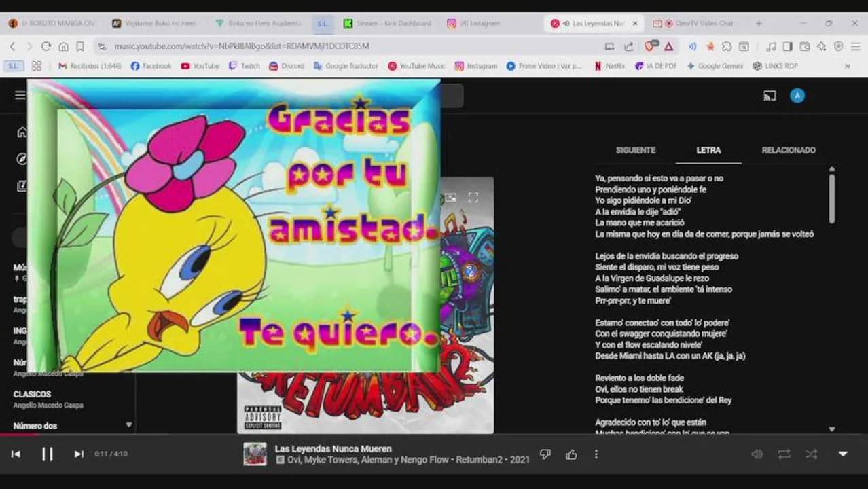Toggle repeat mode in player bar
868x489 pixels.
tap(784, 454)
